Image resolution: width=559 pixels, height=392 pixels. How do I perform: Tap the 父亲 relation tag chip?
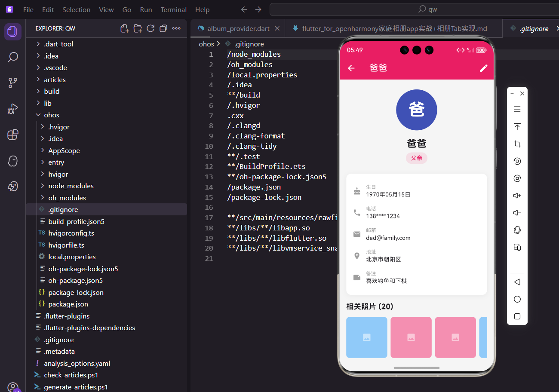[417, 158]
